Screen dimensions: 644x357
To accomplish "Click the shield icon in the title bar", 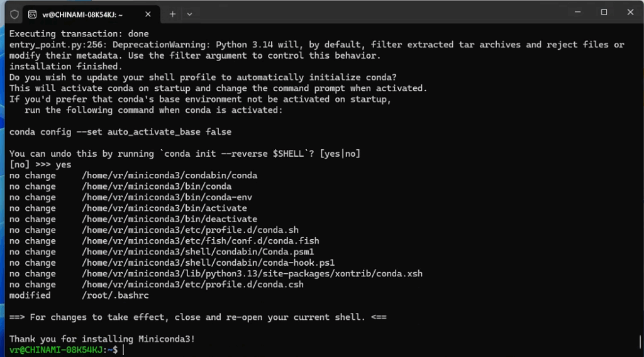I will [x=14, y=13].
